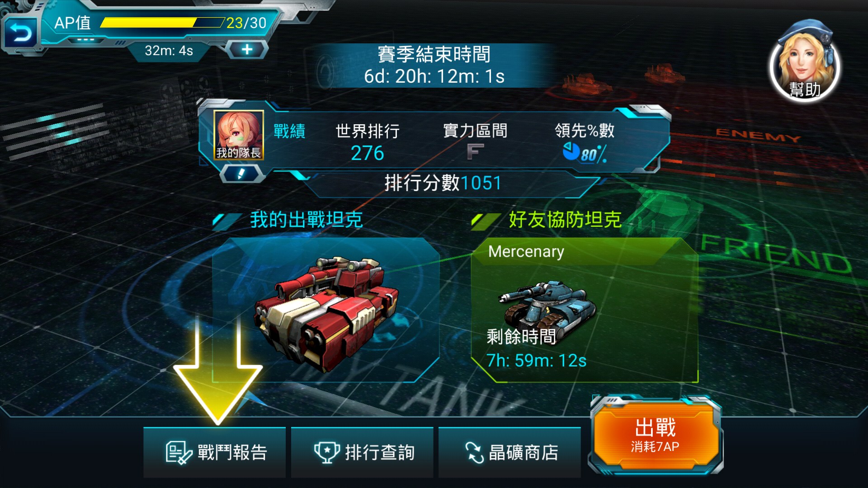Click the 80% pie chart icon

(571, 151)
